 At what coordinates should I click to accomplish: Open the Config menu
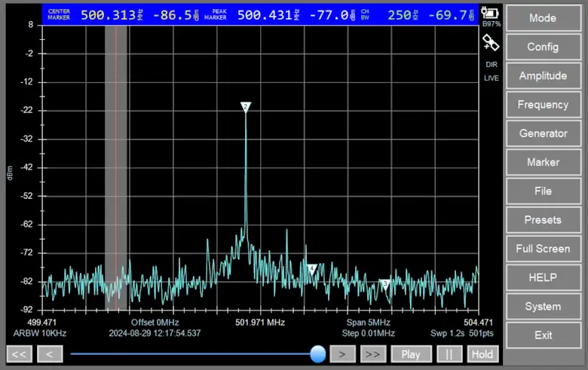[x=543, y=47]
